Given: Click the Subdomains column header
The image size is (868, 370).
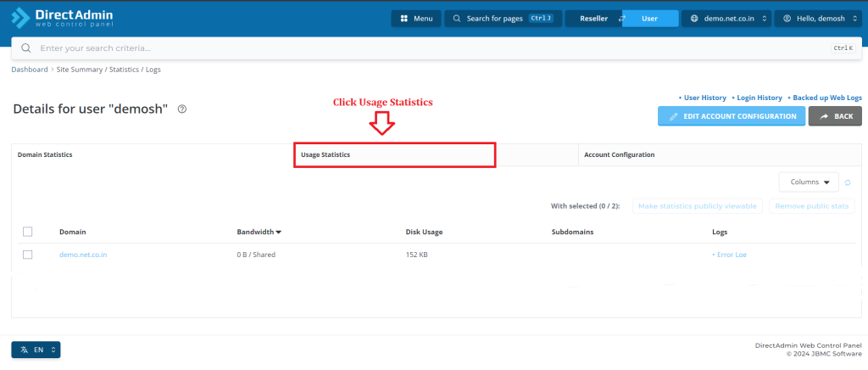Looking at the screenshot, I should pyautogui.click(x=572, y=232).
